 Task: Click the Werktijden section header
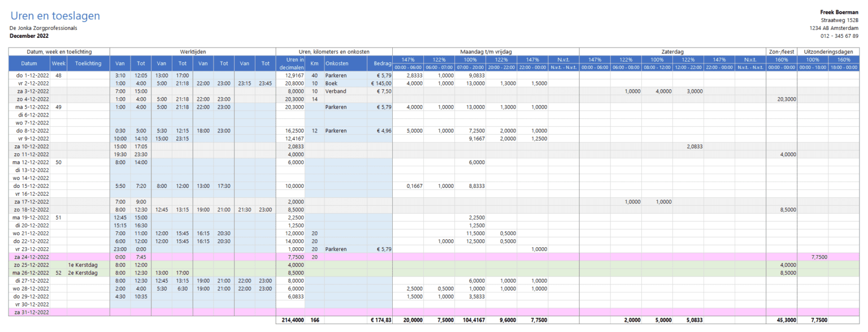193,51
